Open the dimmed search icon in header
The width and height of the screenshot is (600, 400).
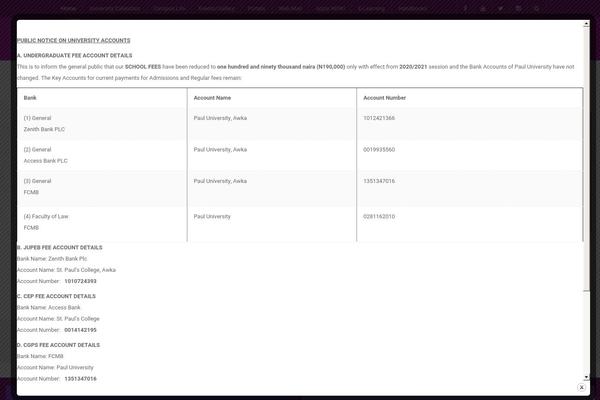tap(536, 8)
